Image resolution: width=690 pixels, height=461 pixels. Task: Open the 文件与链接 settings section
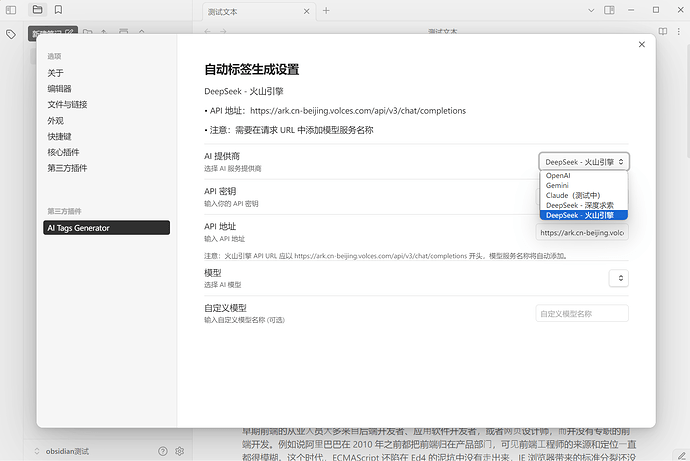coord(67,105)
